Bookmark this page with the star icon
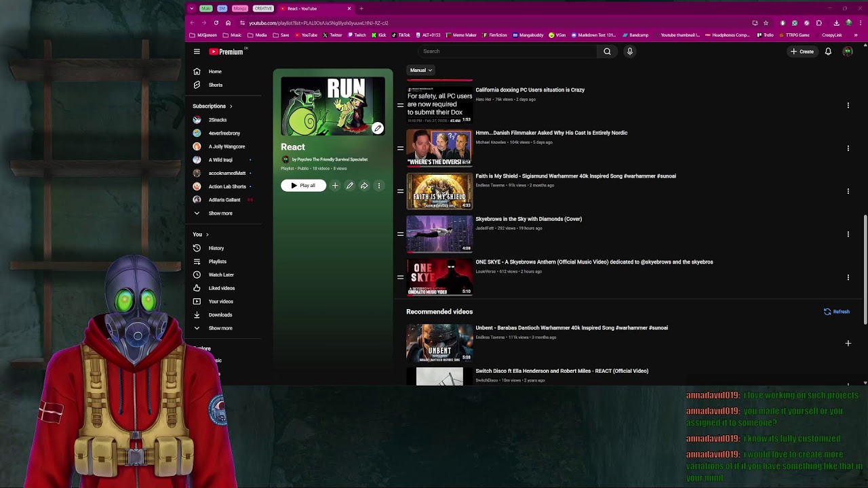Screen dimensions: 868x488 tap(766, 23)
